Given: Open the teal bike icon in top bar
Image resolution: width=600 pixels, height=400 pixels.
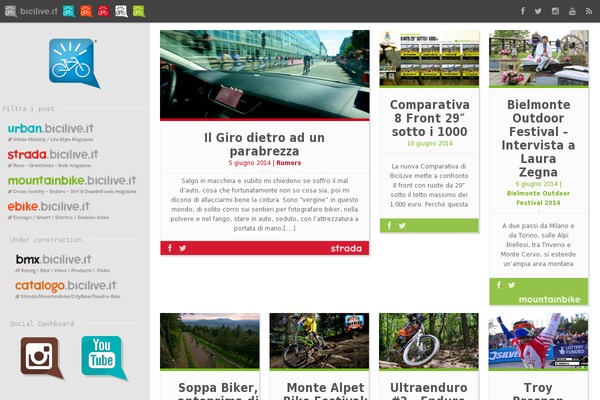Looking at the screenshot, I should [69, 11].
